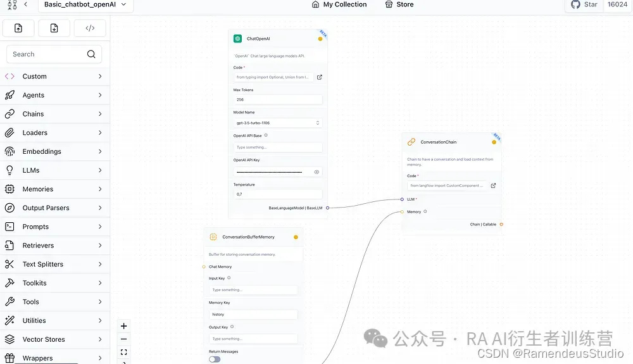This screenshot has height=364, width=633.
Task: Click the Langflow logo icon
Action: pyautogui.click(x=12, y=4)
